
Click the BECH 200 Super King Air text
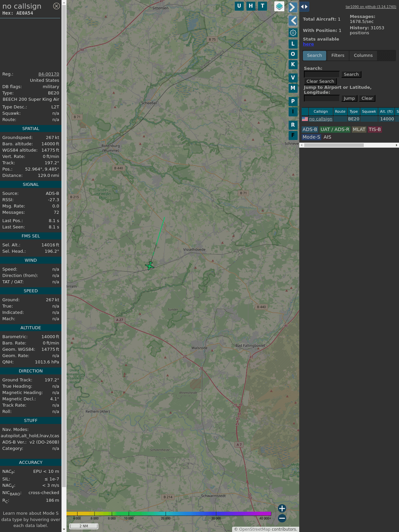click(x=31, y=99)
